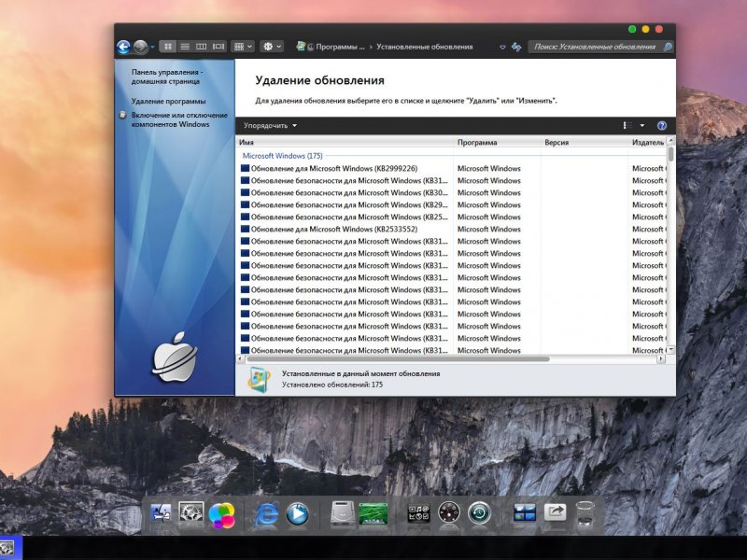This screenshot has width=747, height=560.
Task: Click shield icon beside Windows components link
Action: 122,115
